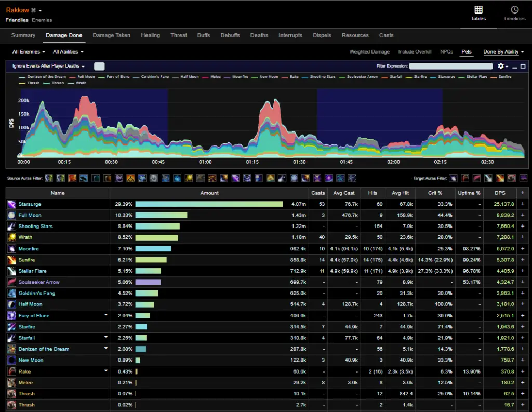Switch to the Healing tab
The height and width of the screenshot is (412, 532).
(150, 35)
